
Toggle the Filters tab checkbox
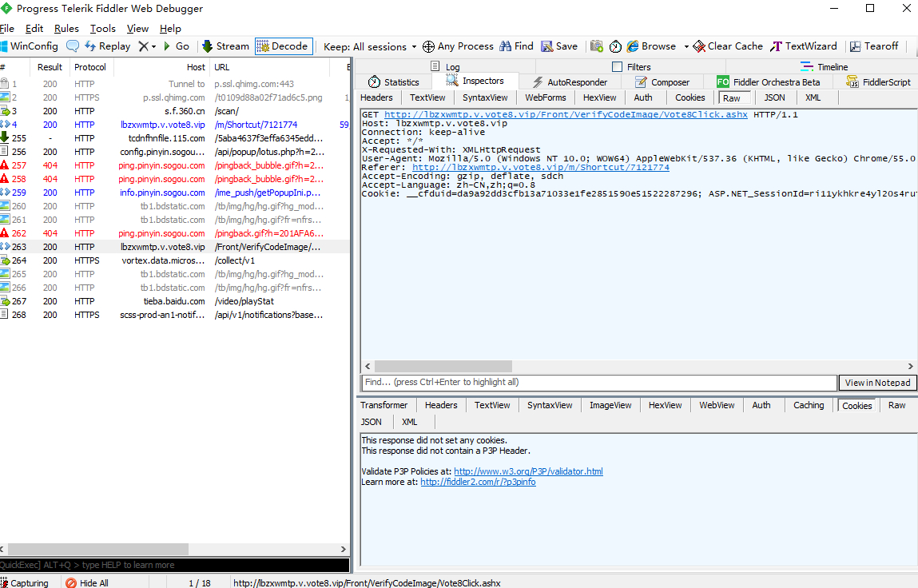coord(617,67)
